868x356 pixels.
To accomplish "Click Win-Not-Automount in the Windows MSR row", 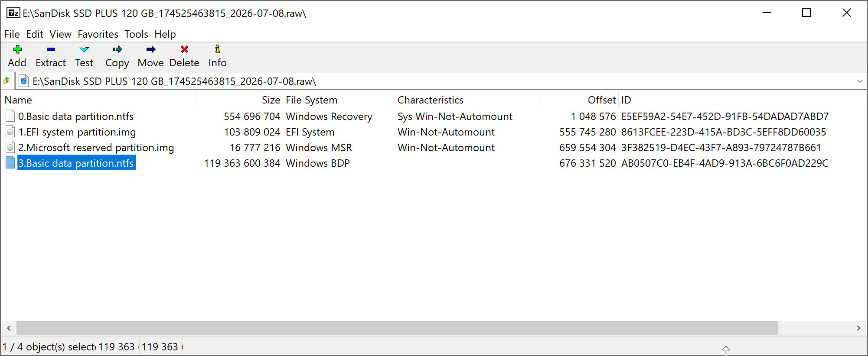I will (x=446, y=147).
